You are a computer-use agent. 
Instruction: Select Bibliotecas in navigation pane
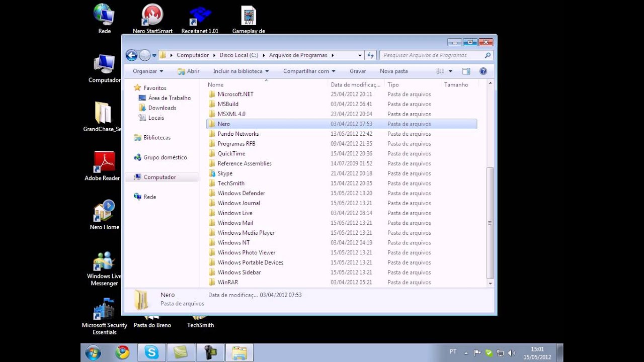(x=157, y=138)
